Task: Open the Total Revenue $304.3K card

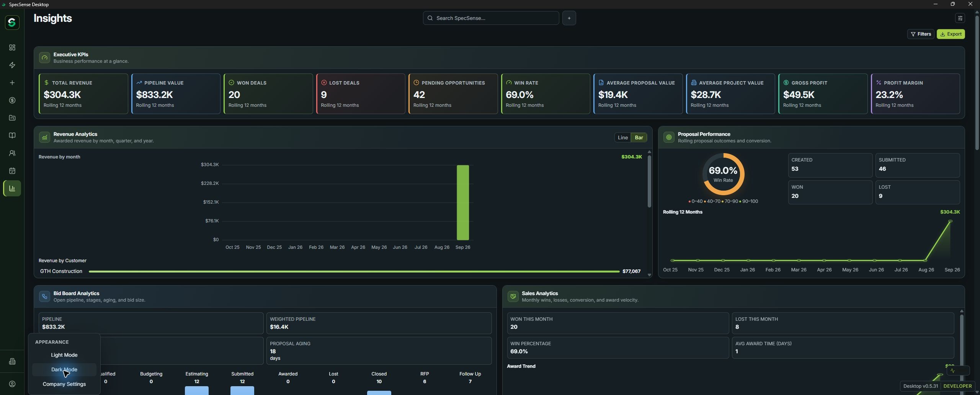Action: [x=83, y=94]
